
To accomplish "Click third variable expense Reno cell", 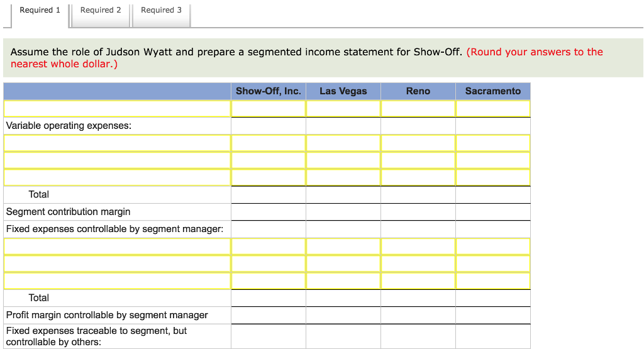I will (x=418, y=178).
